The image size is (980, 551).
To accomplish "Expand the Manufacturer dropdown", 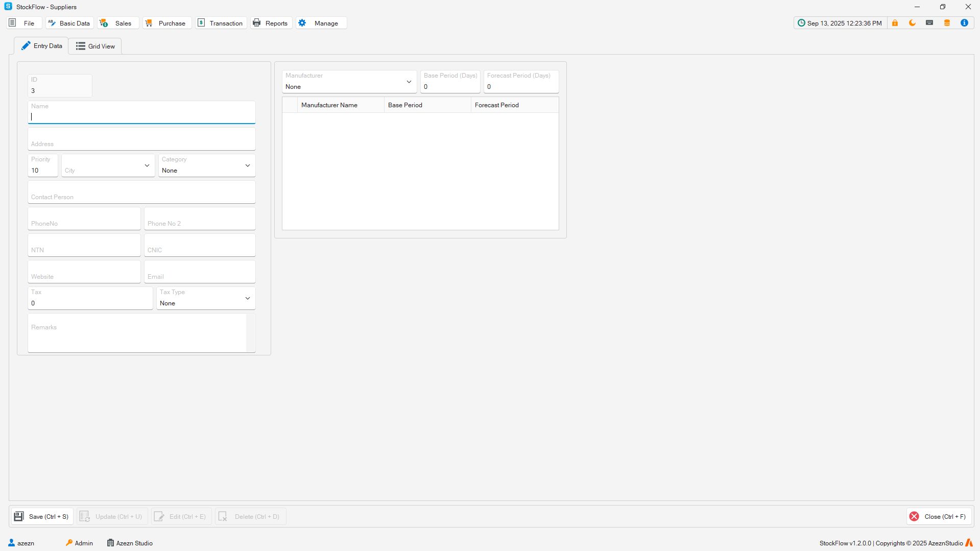I will point(409,82).
